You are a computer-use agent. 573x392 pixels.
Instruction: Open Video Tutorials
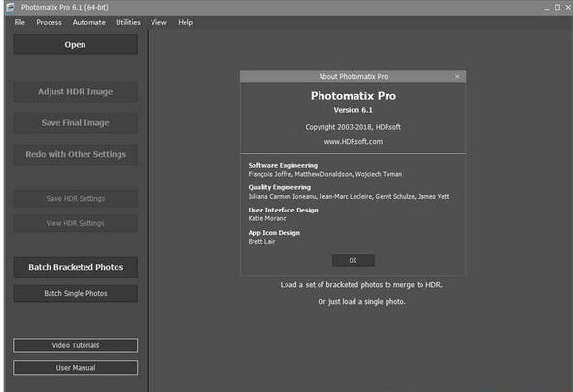click(x=76, y=345)
